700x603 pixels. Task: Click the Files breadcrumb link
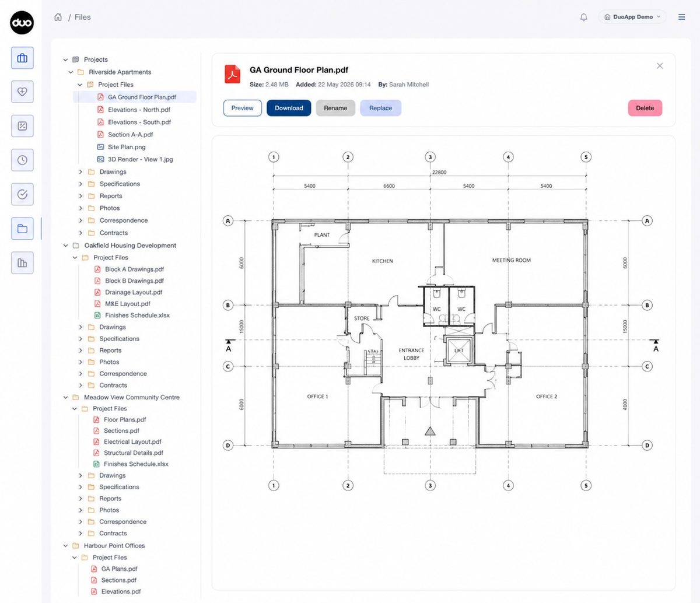click(83, 17)
